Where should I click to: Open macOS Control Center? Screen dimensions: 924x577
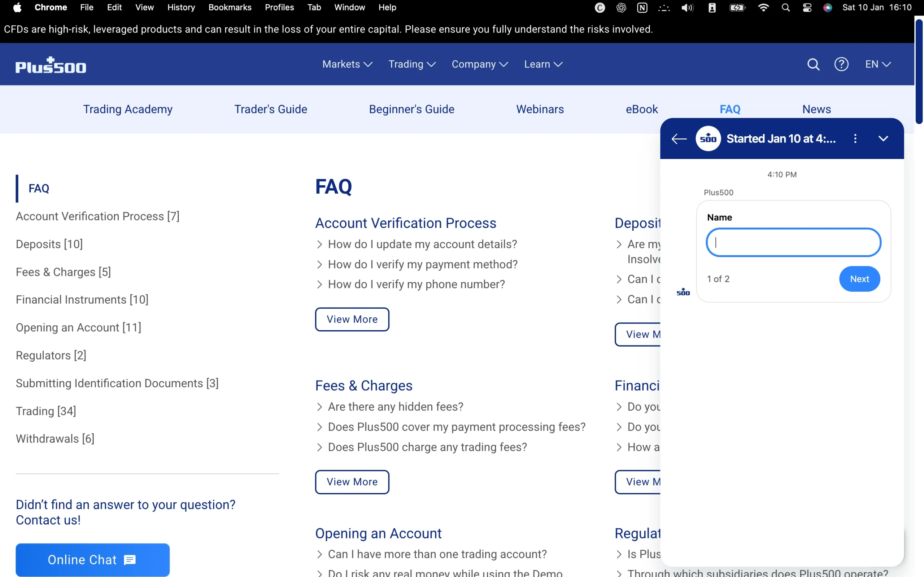pyautogui.click(x=807, y=7)
